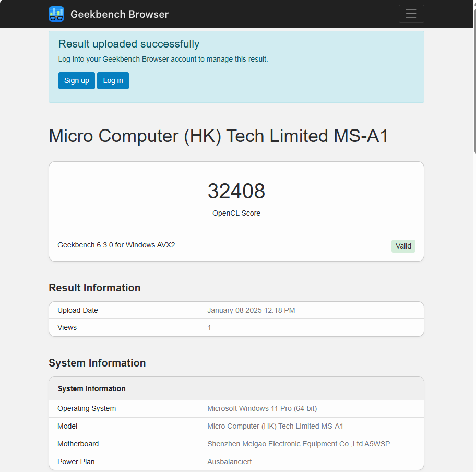This screenshot has height=472, width=476.
Task: Click the System Information table header
Action: [92, 389]
